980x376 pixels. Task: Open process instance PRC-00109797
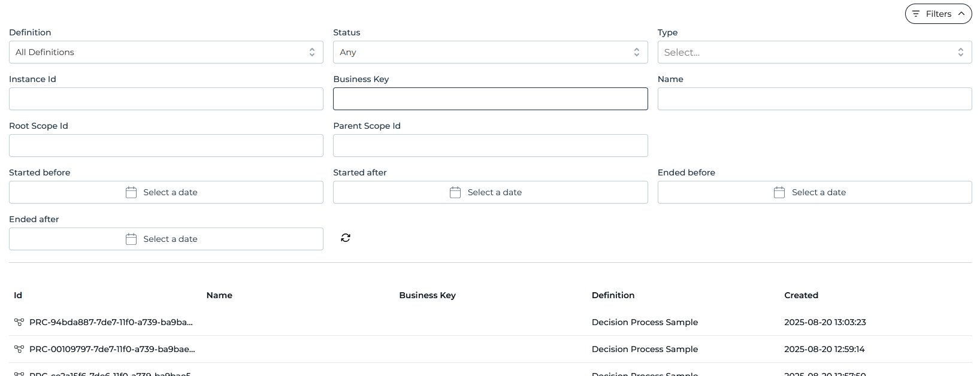[112, 349]
